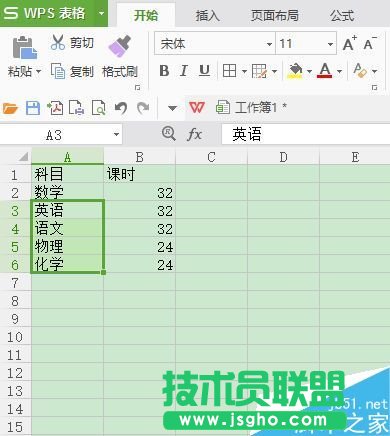Select the 插入 ribbon tab
This screenshot has width=390, height=436.
[x=207, y=15]
